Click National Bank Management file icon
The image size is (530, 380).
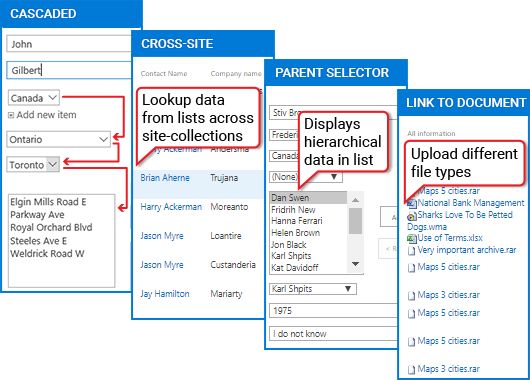coord(412,204)
